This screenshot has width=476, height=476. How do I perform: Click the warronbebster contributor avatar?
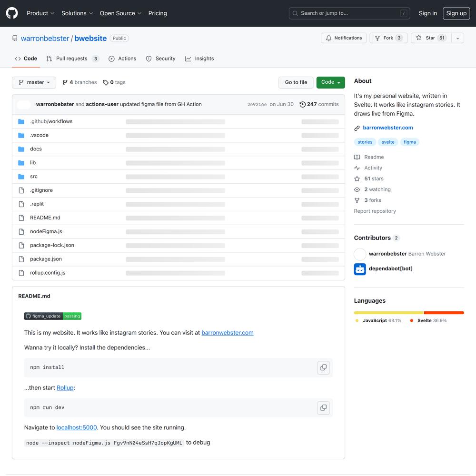click(360, 254)
